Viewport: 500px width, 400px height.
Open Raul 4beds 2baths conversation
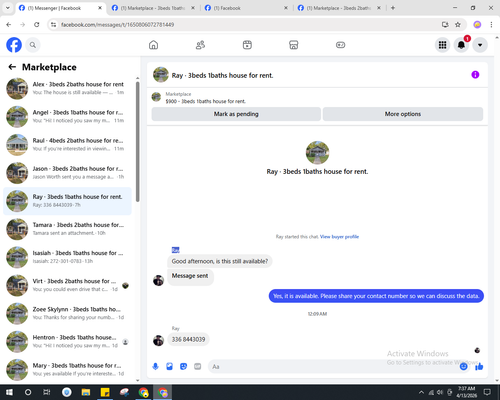click(x=67, y=145)
